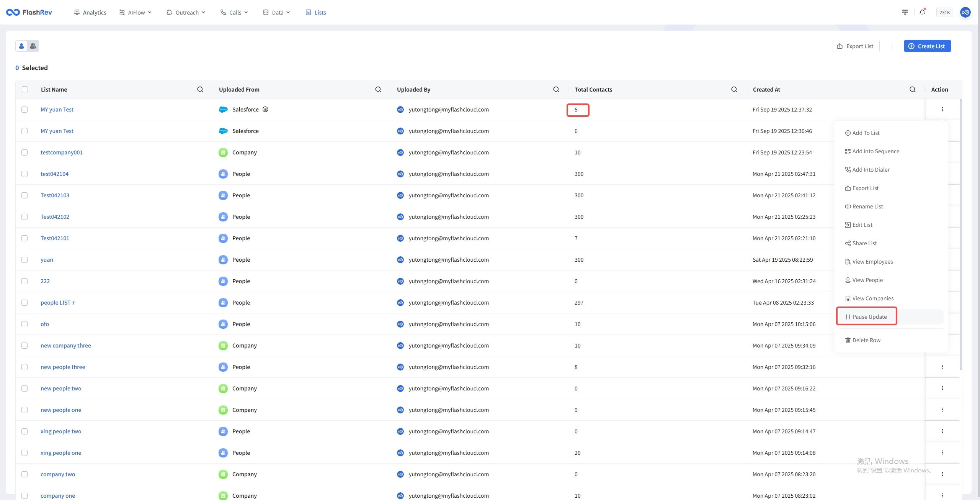Click sync icon beside first Salesforce entry
Screen dimensions: 980x500
(x=265, y=109)
